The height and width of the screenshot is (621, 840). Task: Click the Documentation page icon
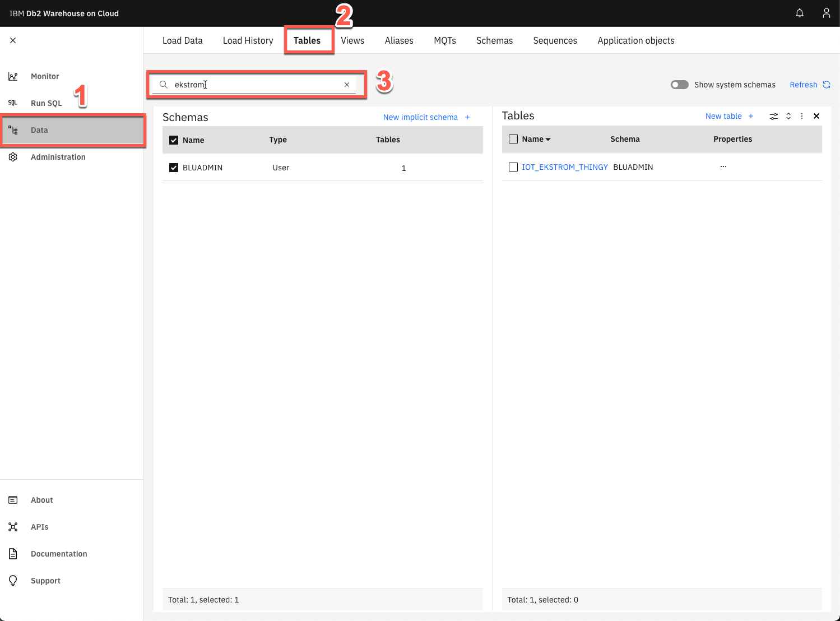(x=13, y=554)
